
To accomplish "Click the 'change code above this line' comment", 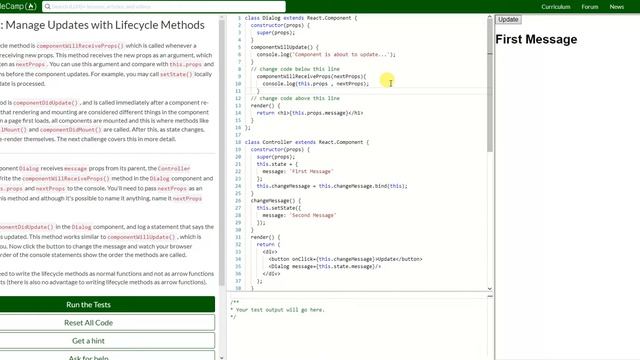I will click(295, 98).
